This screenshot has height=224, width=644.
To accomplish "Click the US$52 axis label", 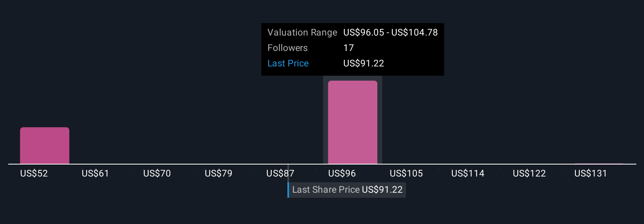I will tap(34, 173).
